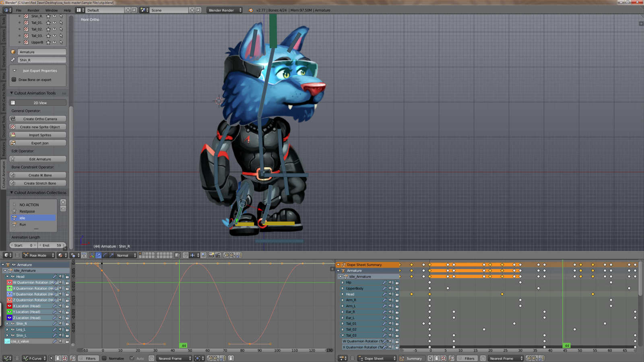The width and height of the screenshot is (644, 362).
Task: Remove animation collection with minus button
Action: coord(63,208)
